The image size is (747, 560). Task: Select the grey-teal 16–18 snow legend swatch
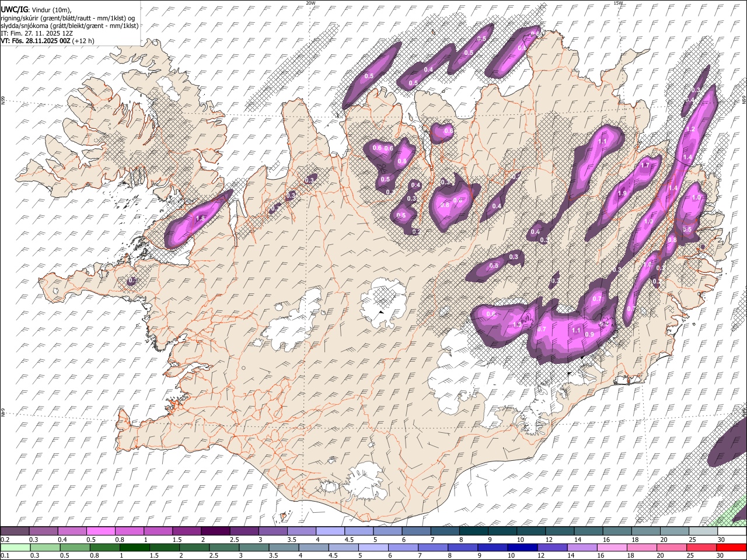(617, 531)
